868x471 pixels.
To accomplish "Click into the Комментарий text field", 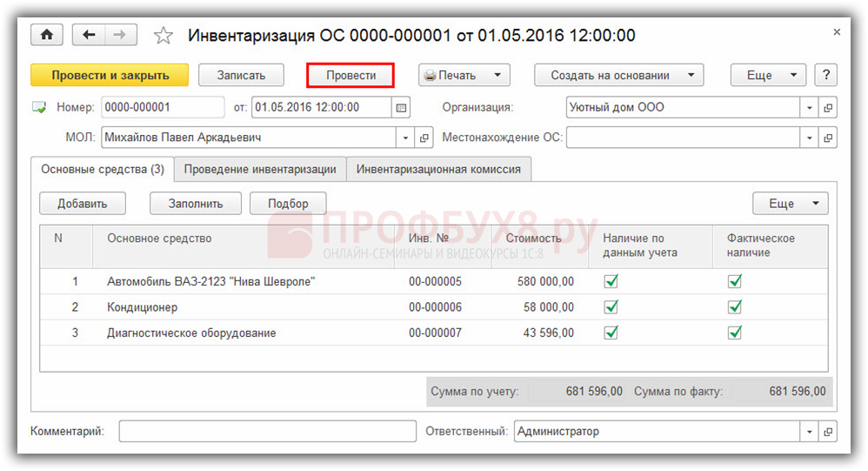I will point(267,432).
